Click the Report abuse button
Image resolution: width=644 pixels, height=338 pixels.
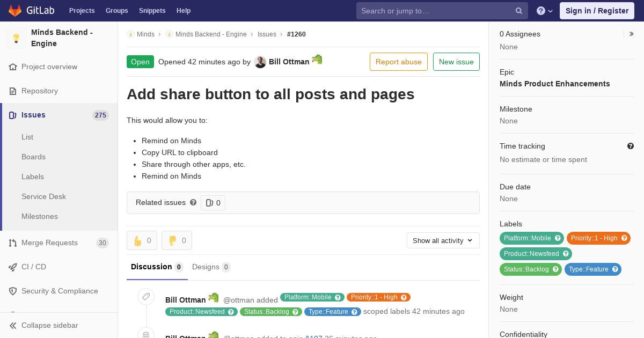click(x=399, y=62)
